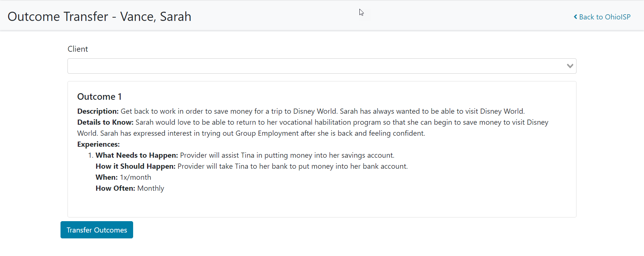
Task: Click the savings account sentence text
Action: coord(287,155)
